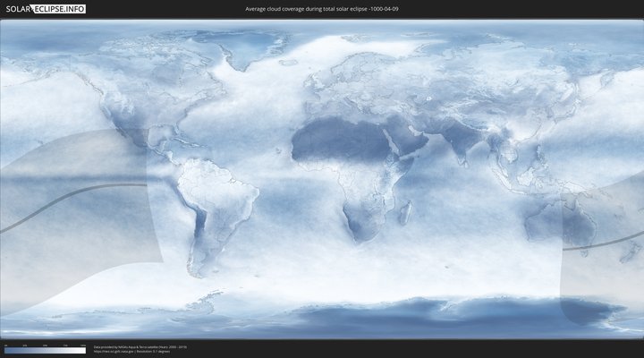Screen dimensions: 644x358
Task: Click the center of South America
Action: (x=219, y=201)
